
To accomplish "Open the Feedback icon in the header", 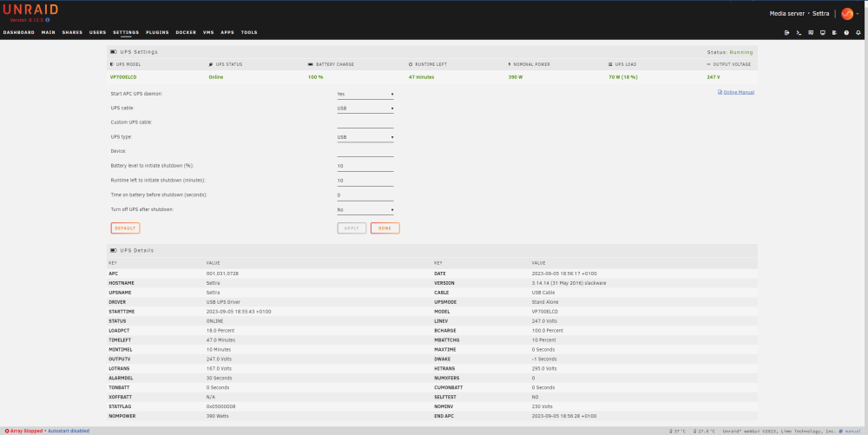I will [x=811, y=33].
